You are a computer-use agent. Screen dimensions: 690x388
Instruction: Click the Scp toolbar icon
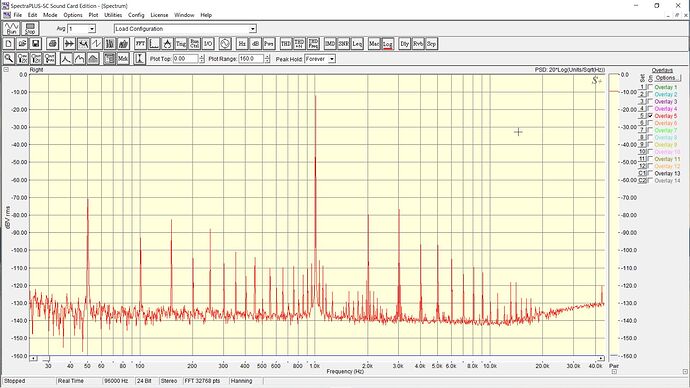pos(432,44)
